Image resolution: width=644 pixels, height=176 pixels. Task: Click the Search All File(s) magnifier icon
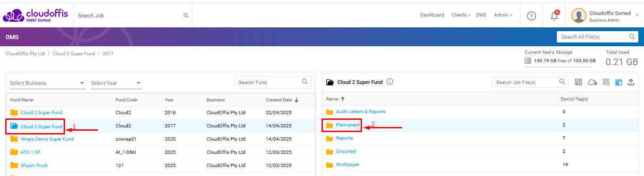click(632, 37)
